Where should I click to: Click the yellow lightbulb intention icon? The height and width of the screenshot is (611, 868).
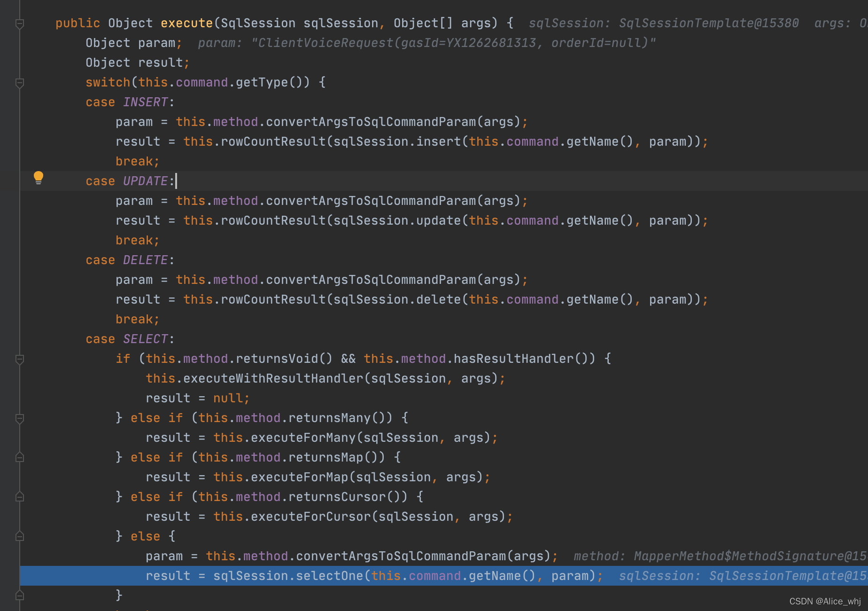point(39,178)
